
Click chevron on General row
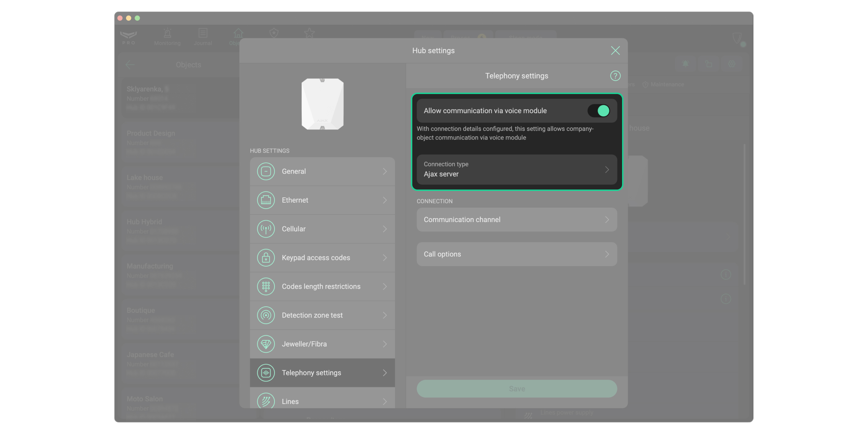click(385, 171)
